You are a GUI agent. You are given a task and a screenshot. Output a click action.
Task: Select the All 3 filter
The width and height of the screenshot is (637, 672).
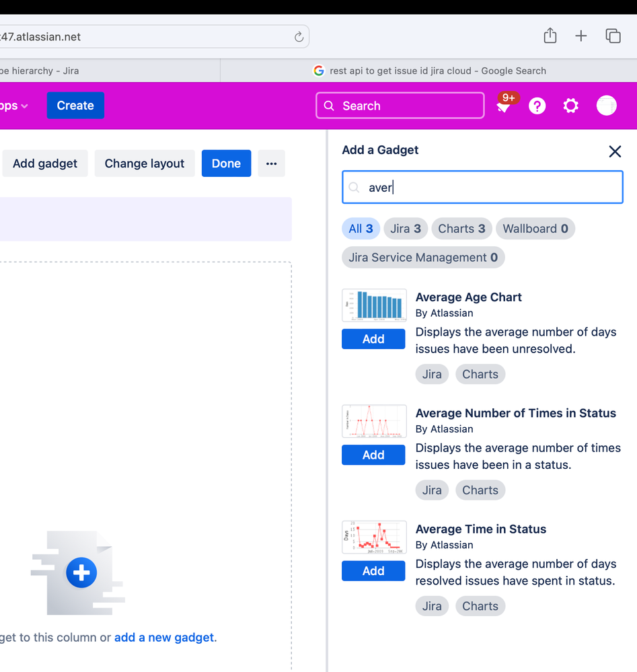pyautogui.click(x=361, y=229)
